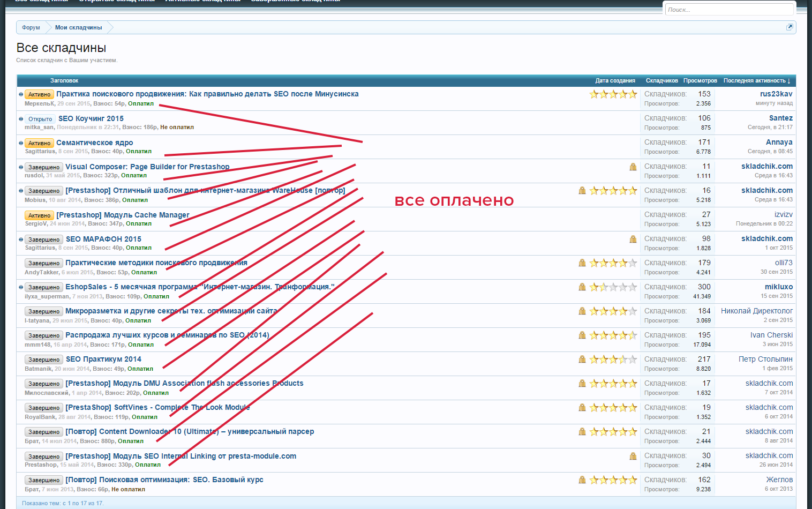Viewport: 812px width, 509px height.
Task: Click Активно badge on Семантическое ядро row
Action: [x=40, y=143]
